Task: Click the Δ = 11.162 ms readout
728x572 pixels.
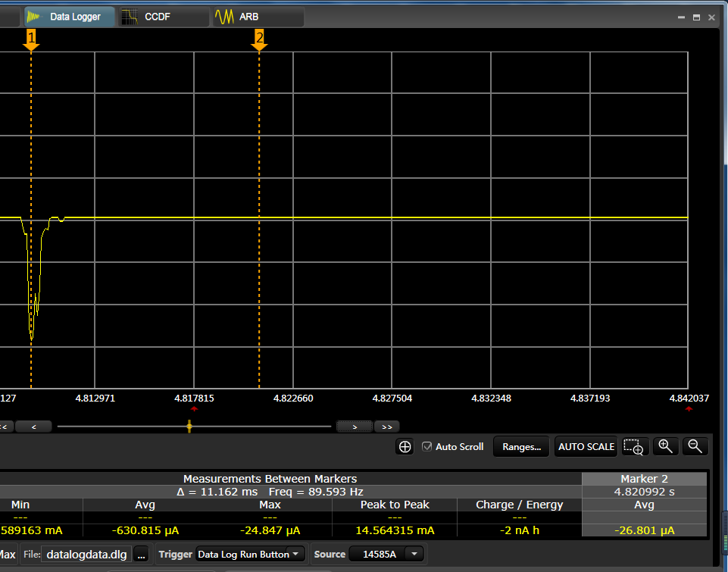Action: coord(217,492)
